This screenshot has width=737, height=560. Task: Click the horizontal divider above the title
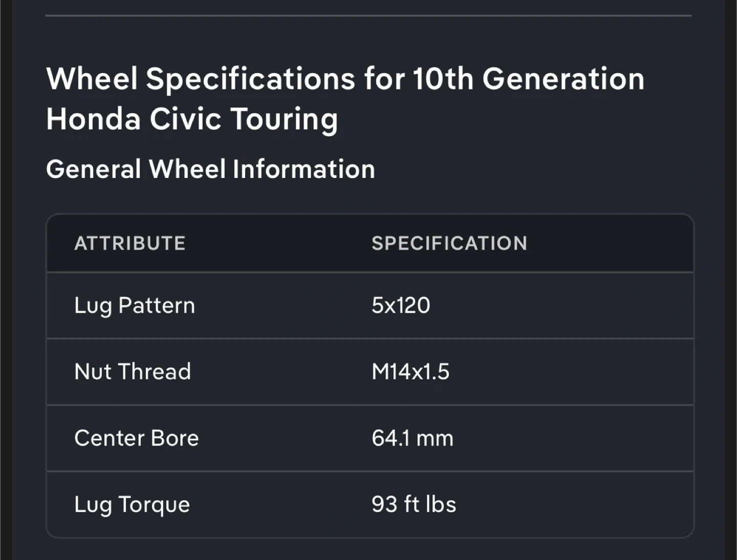click(x=368, y=16)
